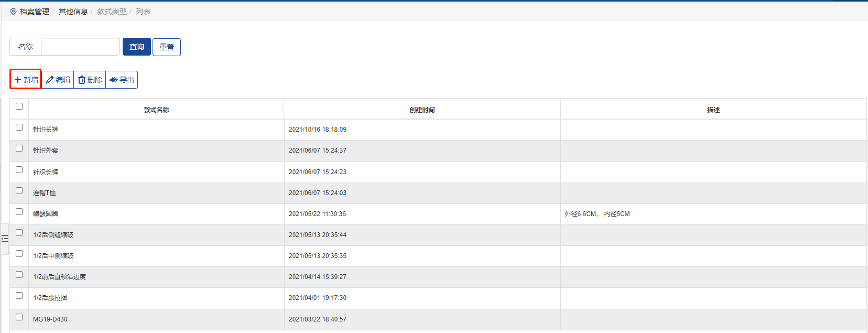Click the pencil 编辑 icon
Screen dimensions: 868x333
pos(50,80)
